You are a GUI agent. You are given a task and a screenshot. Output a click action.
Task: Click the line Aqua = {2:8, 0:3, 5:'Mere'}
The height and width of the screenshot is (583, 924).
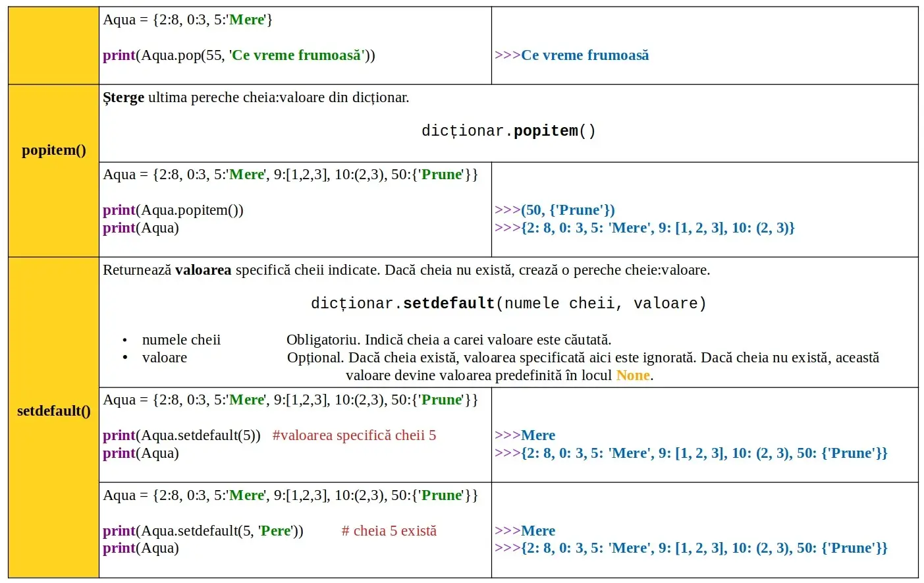click(x=187, y=20)
